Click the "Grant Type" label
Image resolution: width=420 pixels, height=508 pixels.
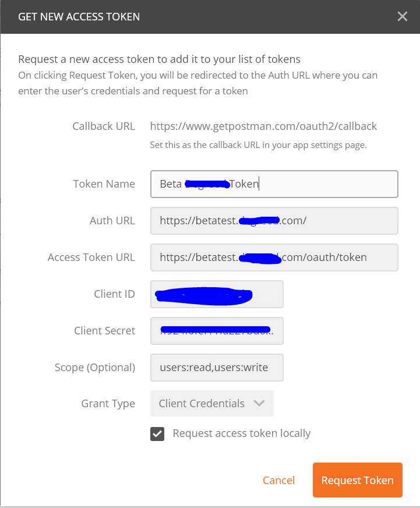pyautogui.click(x=108, y=404)
